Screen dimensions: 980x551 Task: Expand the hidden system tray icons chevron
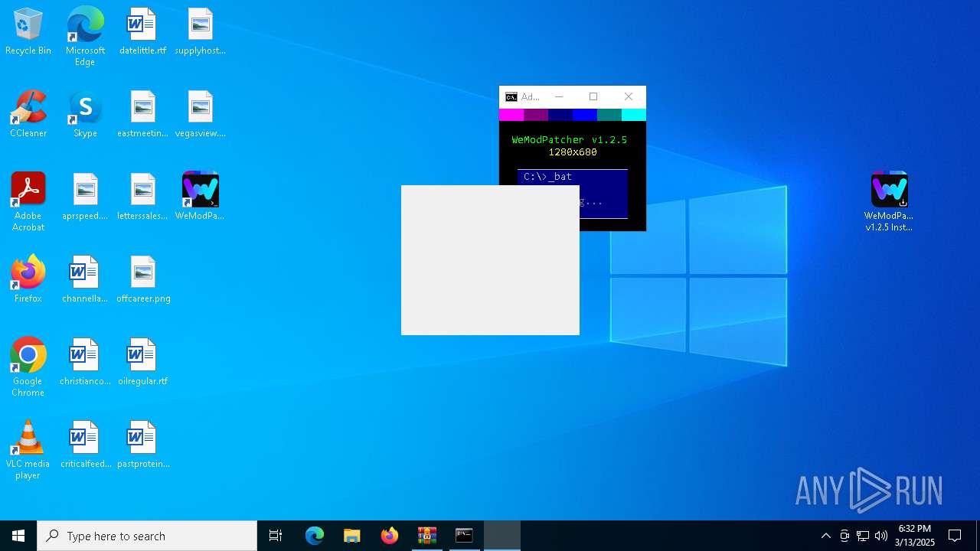(825, 536)
